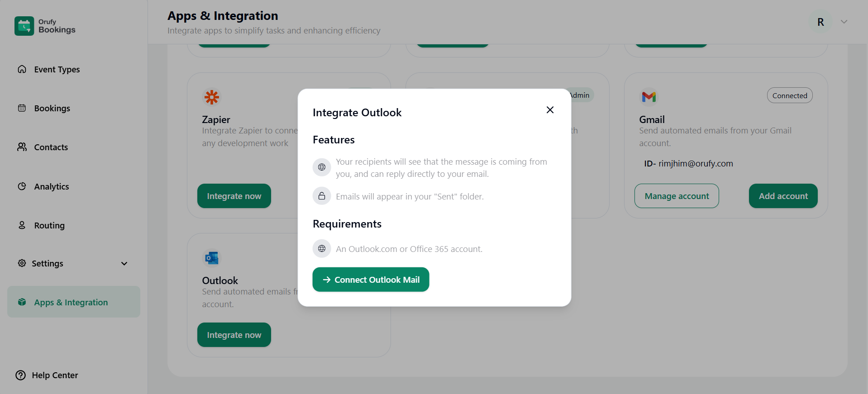Screen dimensions: 868x394
Task: Click Manage account for Gmail
Action: (x=676, y=196)
